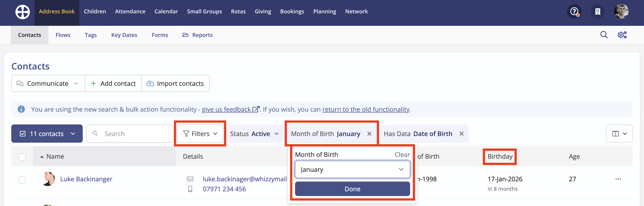Viewport: 644px width, 206px height.
Task: Click the birthday value 17-Jan-2026
Action: 505,179
